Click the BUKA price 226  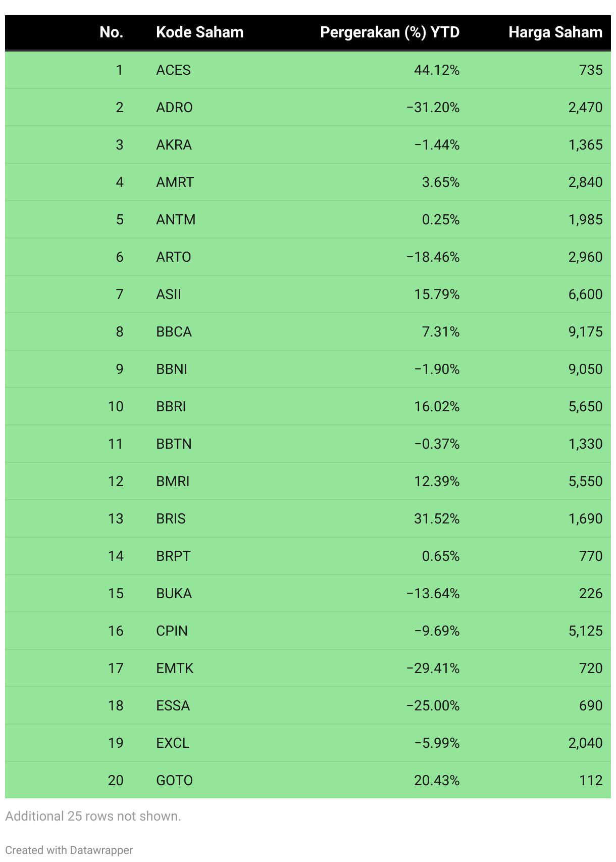pos(591,593)
